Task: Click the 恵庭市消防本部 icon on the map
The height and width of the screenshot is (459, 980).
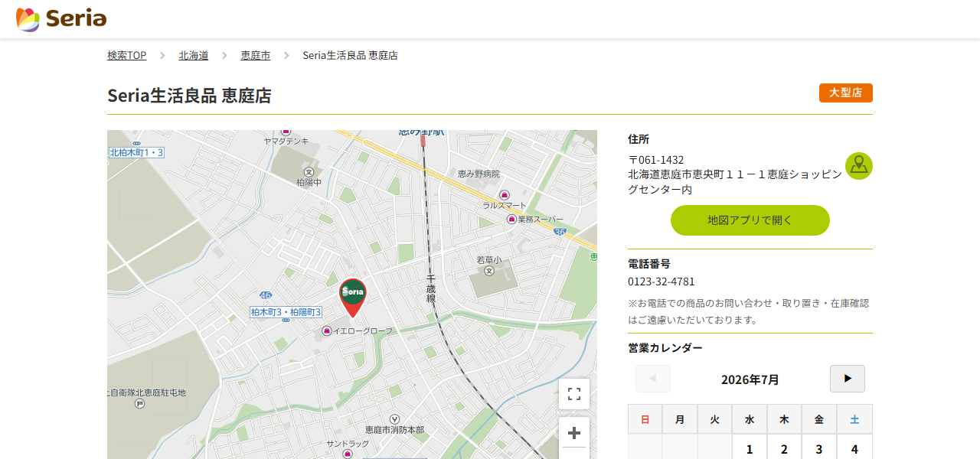Action: (x=394, y=418)
